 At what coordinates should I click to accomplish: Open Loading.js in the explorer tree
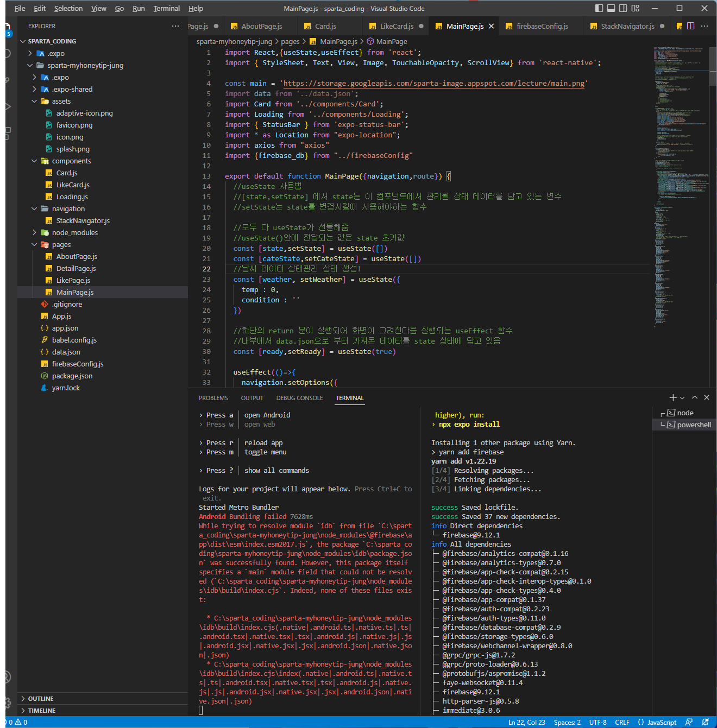tap(72, 197)
